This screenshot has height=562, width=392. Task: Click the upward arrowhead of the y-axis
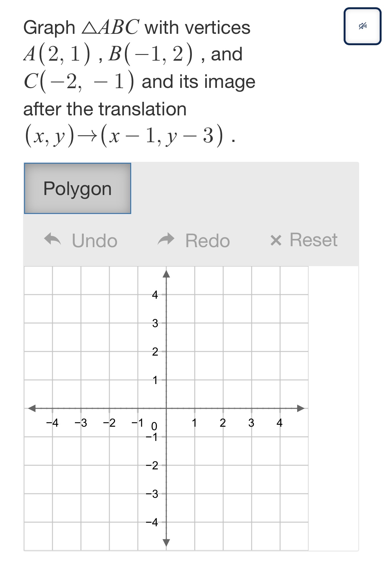166,274
